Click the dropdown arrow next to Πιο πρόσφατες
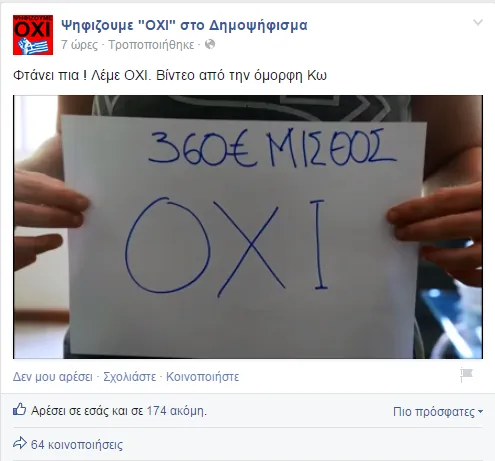 (480, 412)
